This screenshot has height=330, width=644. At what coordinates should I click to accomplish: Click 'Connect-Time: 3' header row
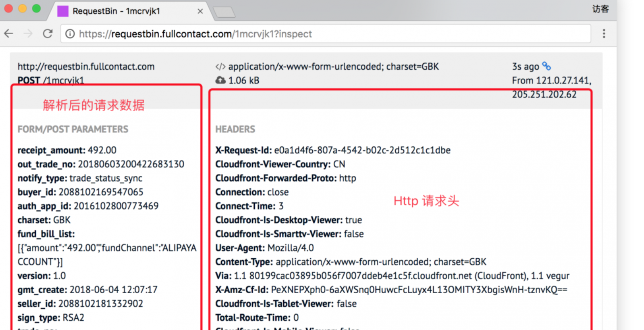click(249, 206)
